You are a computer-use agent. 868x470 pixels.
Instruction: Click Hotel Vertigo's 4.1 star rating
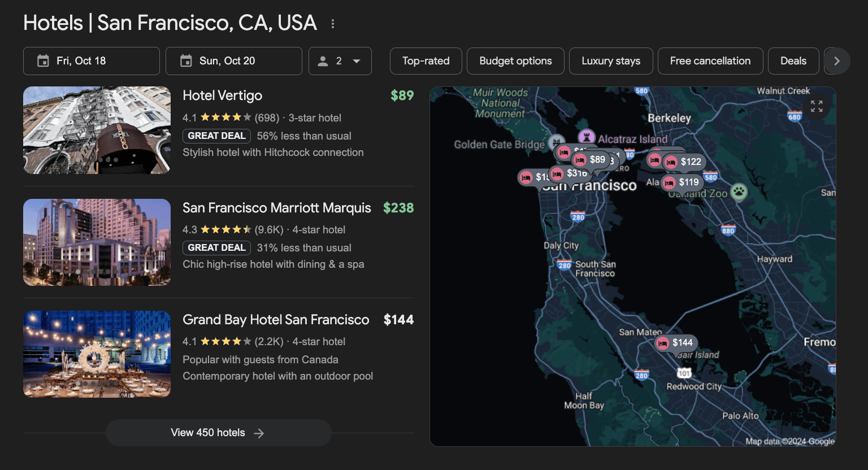pyautogui.click(x=216, y=117)
